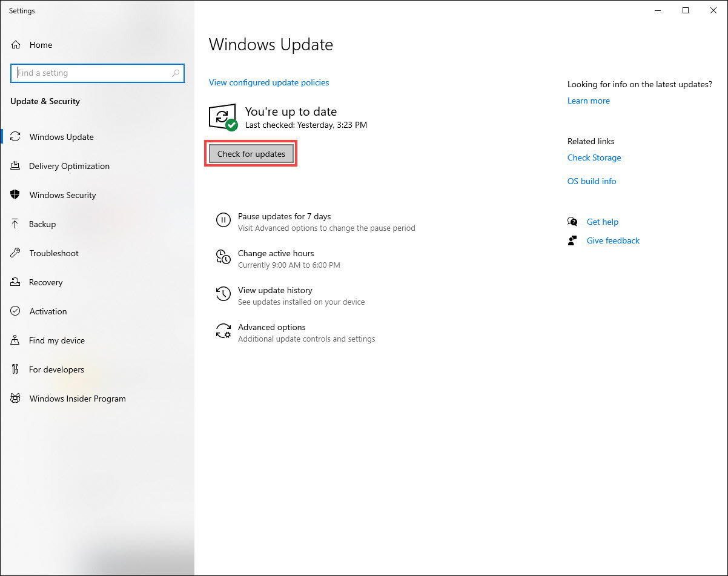
Task: Click the Advanced options gear-sync icon
Action: [223, 331]
